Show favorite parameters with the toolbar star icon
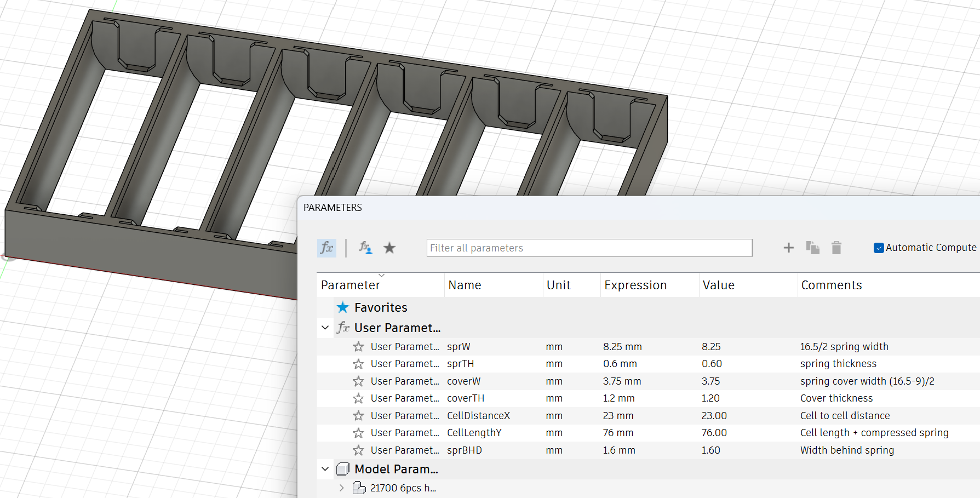The width and height of the screenshot is (980, 498). tap(389, 248)
